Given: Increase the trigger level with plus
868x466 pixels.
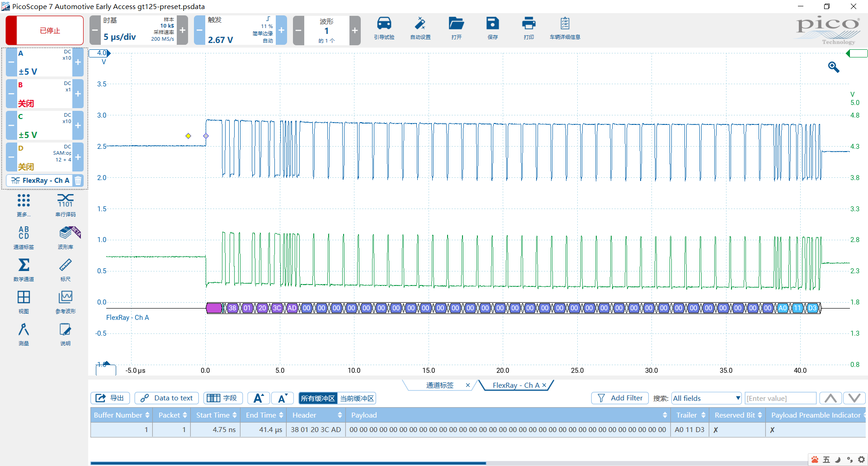Looking at the screenshot, I should point(281,30).
